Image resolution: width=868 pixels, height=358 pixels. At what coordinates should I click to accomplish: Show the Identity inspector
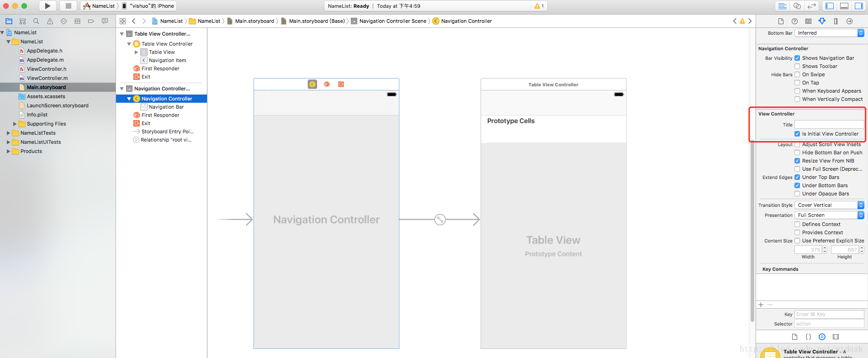(x=808, y=21)
